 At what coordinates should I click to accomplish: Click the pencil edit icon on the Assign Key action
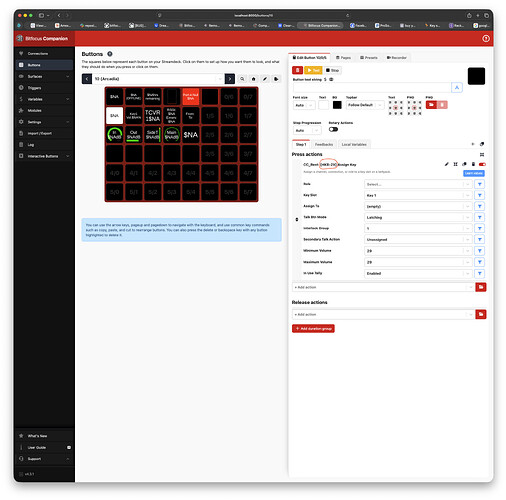tap(447, 164)
